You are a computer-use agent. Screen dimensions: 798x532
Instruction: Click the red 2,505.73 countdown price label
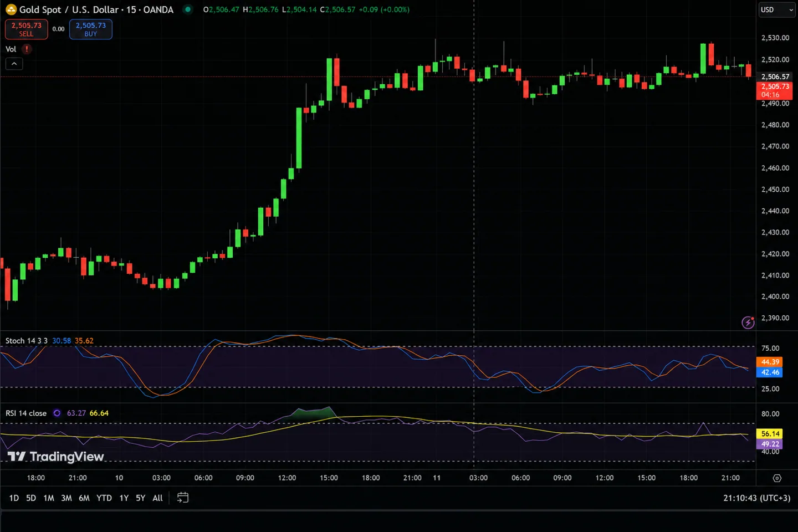pyautogui.click(x=774, y=90)
